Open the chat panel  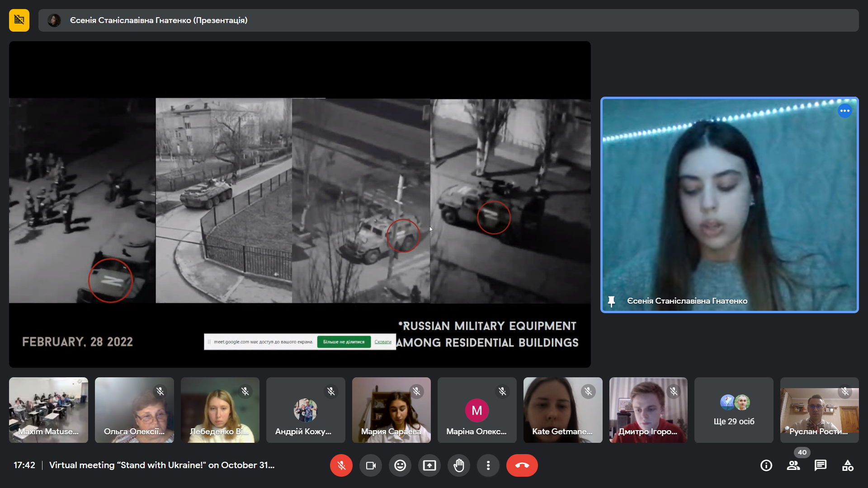[821, 465]
